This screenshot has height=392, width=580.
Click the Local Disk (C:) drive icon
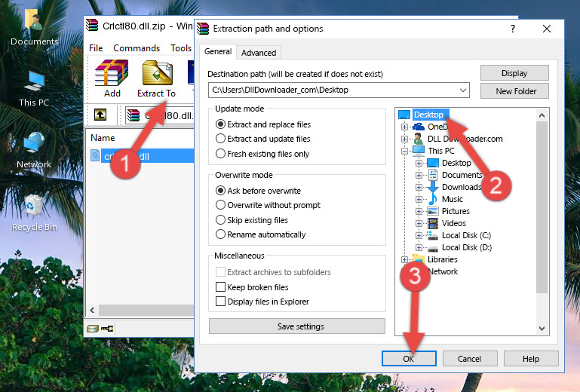432,235
